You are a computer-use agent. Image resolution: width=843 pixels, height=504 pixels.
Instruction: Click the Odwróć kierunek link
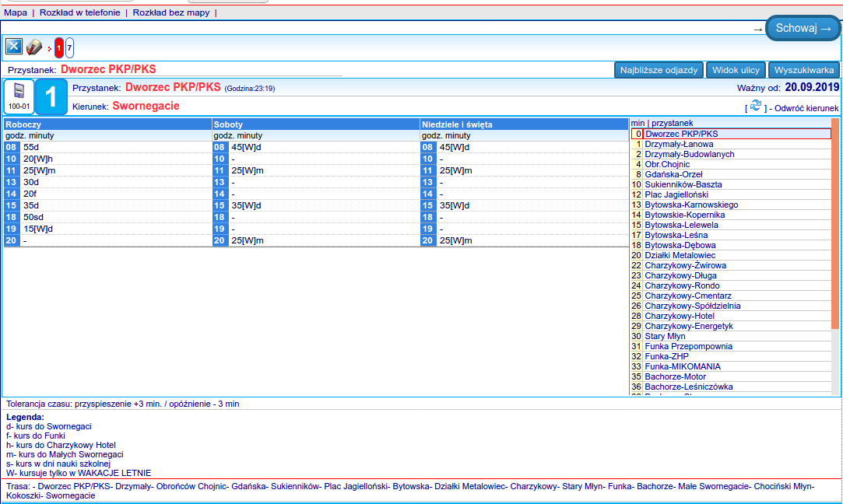pos(803,108)
